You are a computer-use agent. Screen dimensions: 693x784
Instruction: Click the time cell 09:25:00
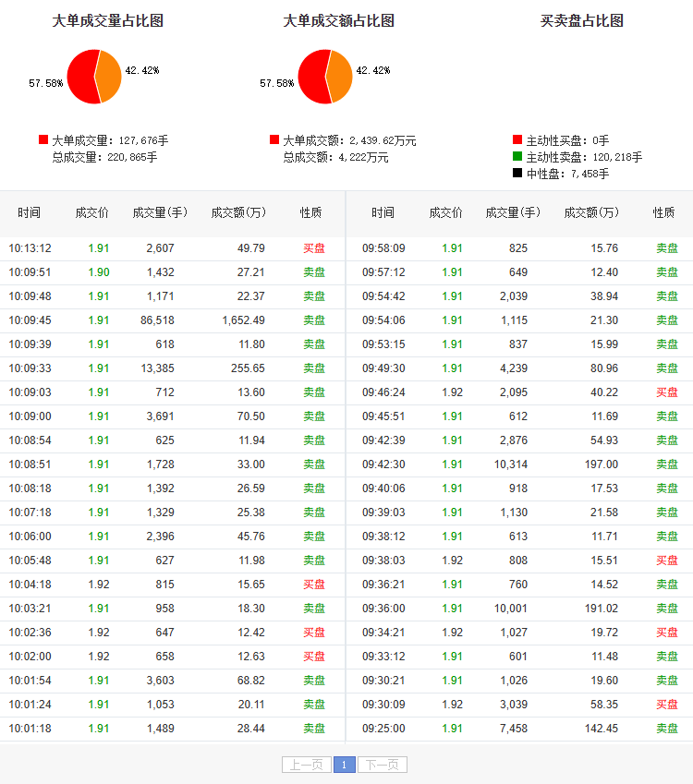(383, 729)
